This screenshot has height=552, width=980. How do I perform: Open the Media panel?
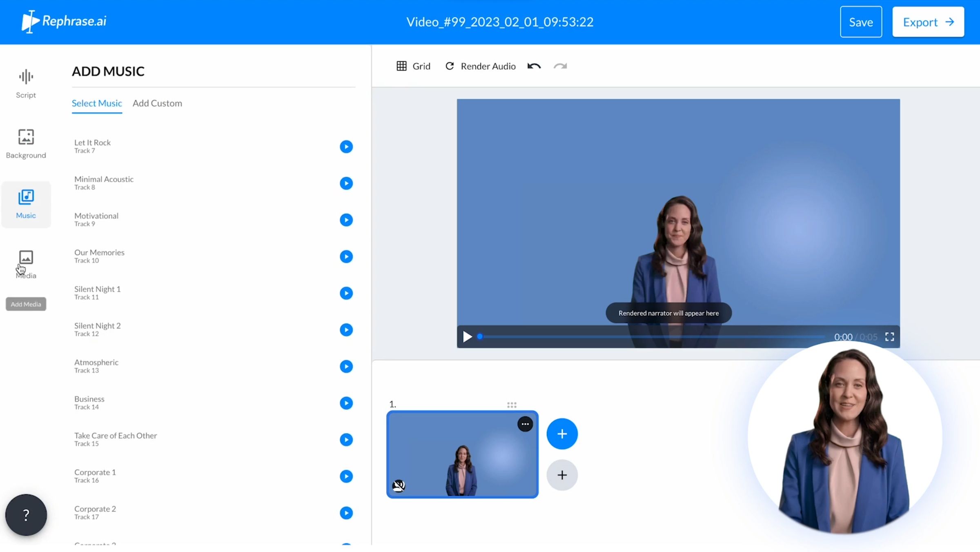26,263
